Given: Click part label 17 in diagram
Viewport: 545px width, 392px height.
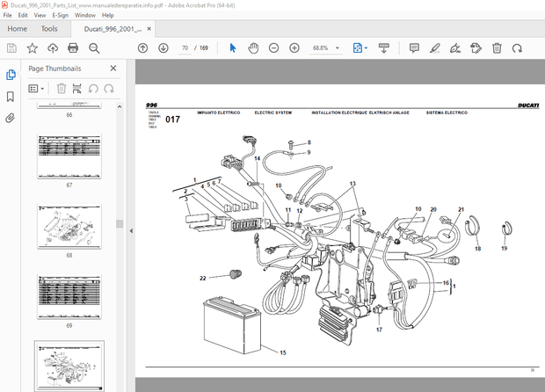Looking at the screenshot, I should 379,330.
